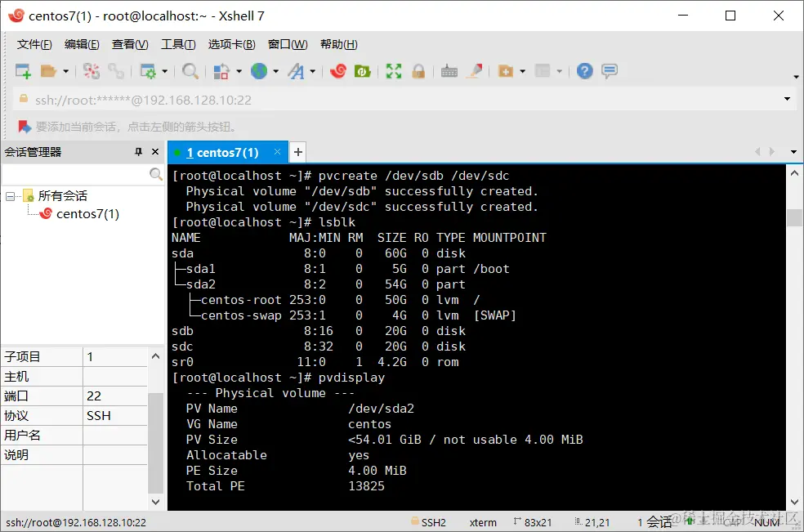Screen dimensions: 804x532
Task: Click the Open session folder icon
Action: pos(49,71)
